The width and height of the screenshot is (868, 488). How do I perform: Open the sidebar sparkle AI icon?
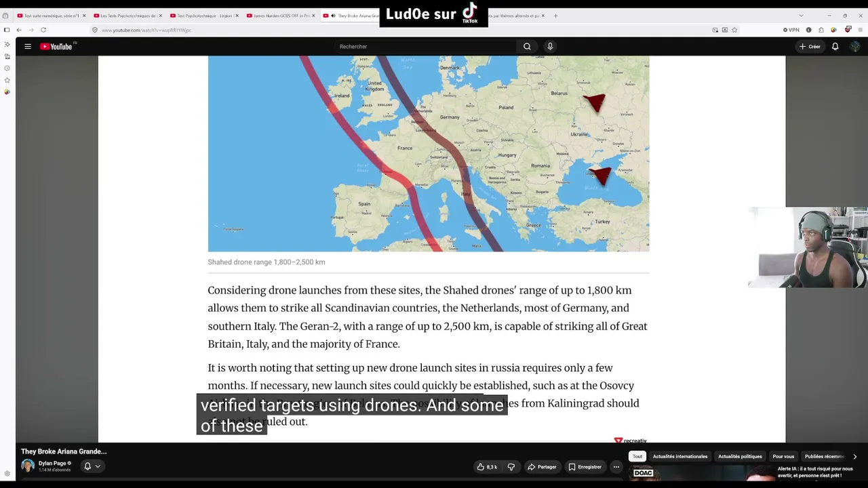pyautogui.click(x=7, y=44)
